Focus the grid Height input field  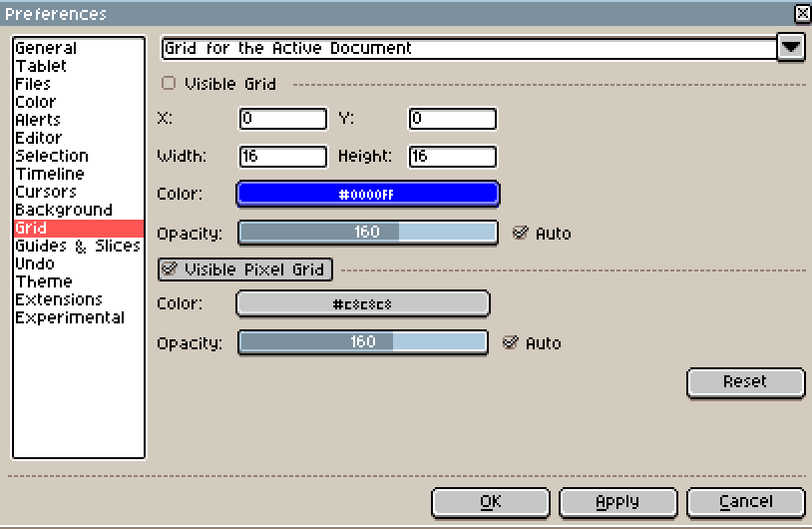tap(452, 156)
